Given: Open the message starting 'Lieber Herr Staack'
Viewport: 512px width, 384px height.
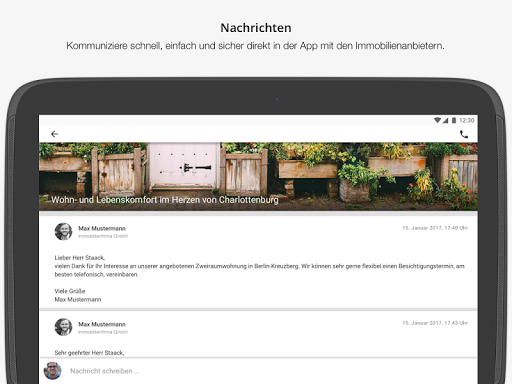Looking at the screenshot, I should [259, 279].
